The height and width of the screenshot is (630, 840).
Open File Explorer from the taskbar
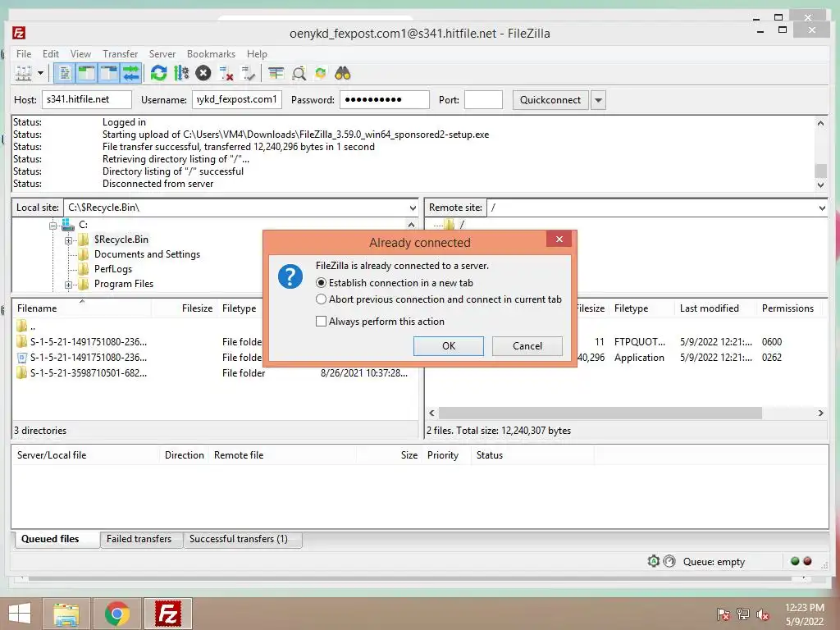pyautogui.click(x=66, y=614)
